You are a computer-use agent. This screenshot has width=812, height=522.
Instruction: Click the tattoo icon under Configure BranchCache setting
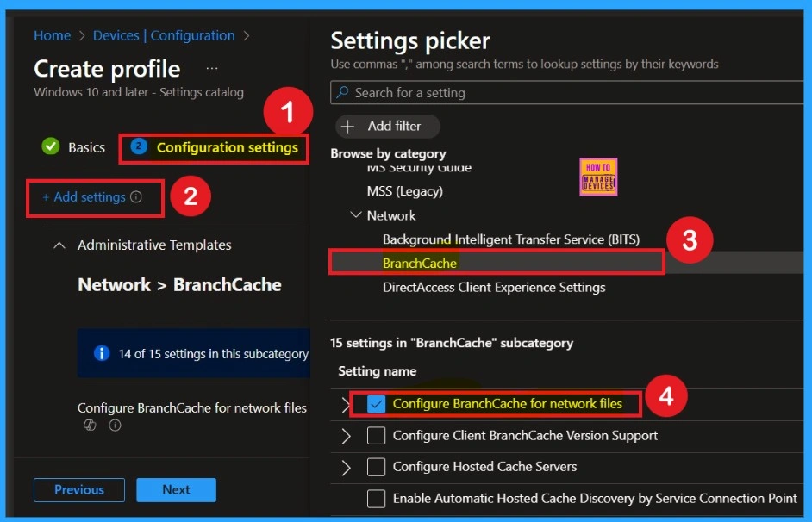tap(89, 426)
